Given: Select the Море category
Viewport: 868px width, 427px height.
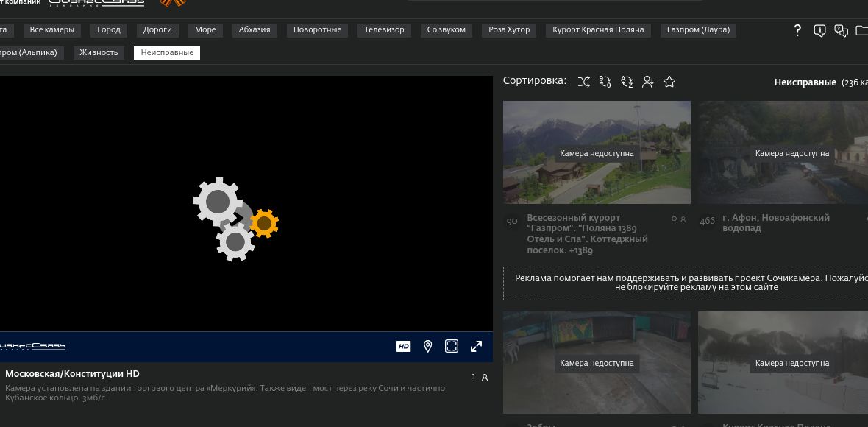Looking at the screenshot, I should 205,30.
